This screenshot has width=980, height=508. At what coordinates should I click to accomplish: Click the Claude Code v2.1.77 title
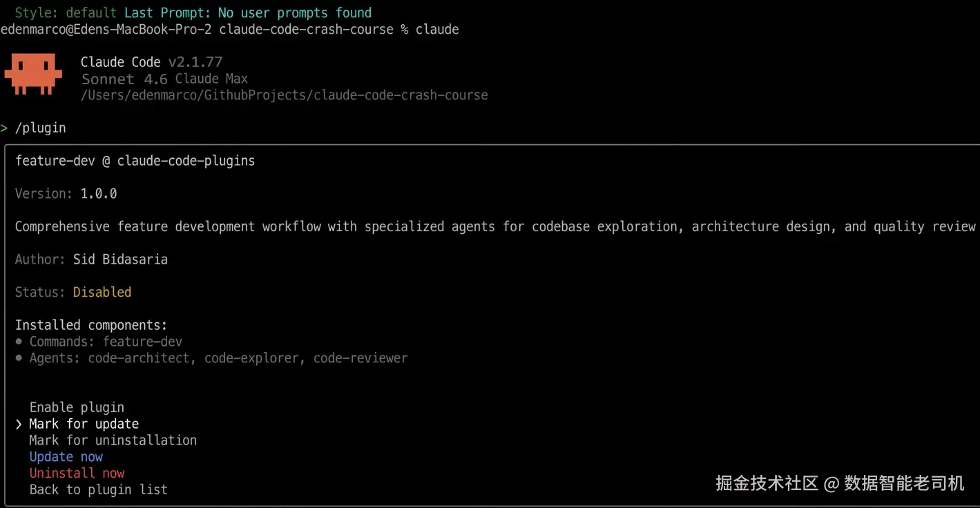(151, 62)
